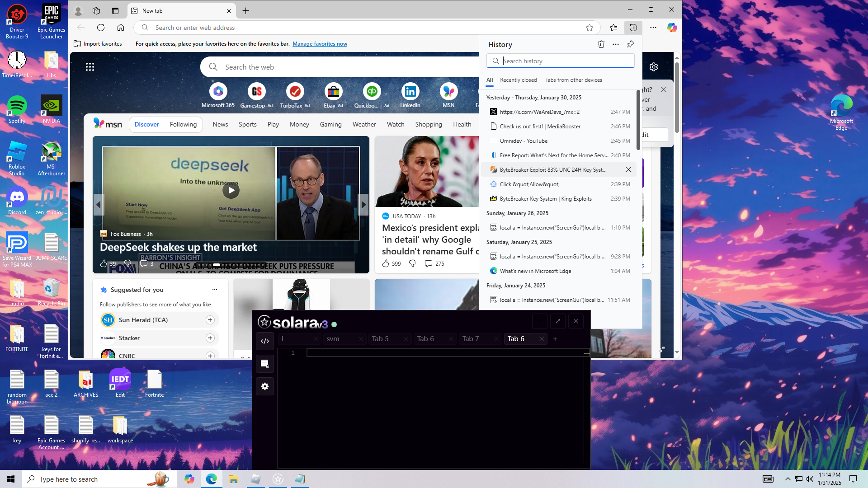Viewport: 868px width, 488px height.
Task: Open History panel more options menu
Action: pos(616,44)
